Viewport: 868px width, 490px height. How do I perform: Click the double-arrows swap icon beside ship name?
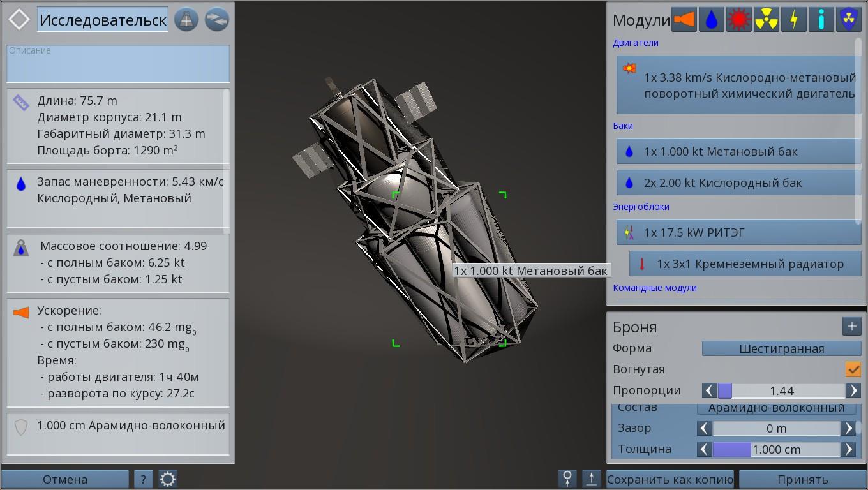click(x=217, y=20)
